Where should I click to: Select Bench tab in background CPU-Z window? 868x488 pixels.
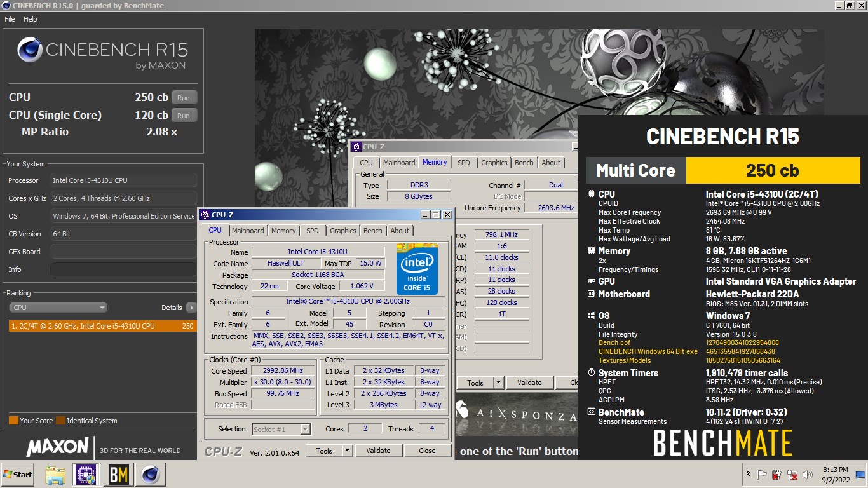[524, 163]
